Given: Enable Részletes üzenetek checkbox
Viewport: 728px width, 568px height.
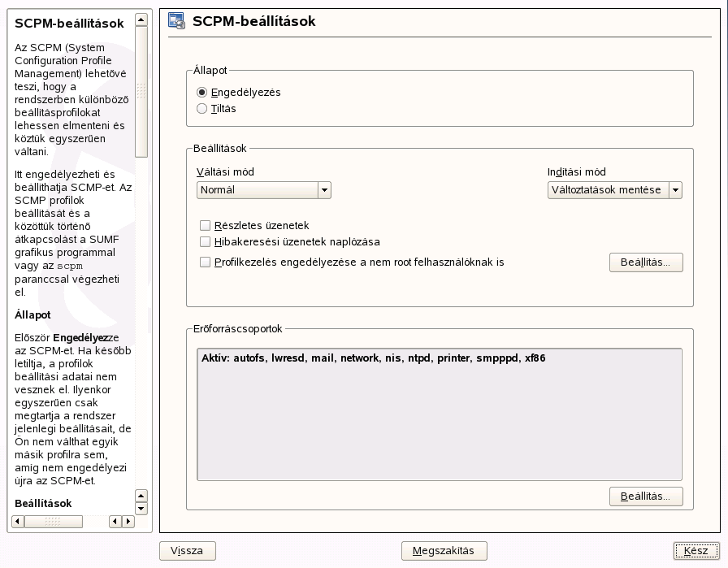Looking at the screenshot, I should pos(205,226).
